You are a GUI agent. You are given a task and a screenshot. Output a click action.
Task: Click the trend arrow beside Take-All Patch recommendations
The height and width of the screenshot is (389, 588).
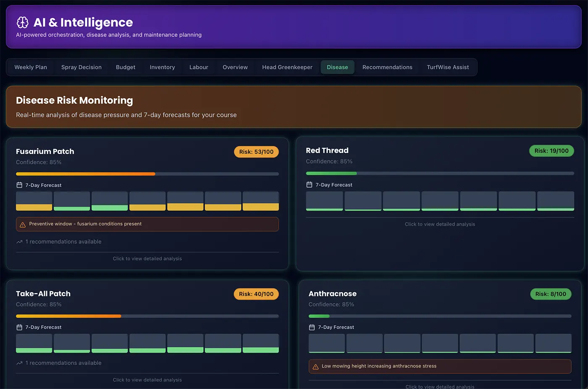[18, 363]
